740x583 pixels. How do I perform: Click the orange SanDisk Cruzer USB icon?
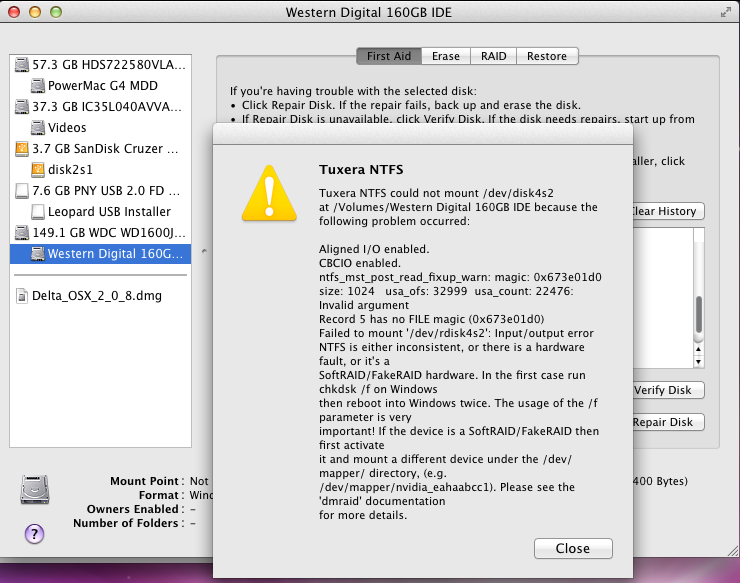pos(22,149)
